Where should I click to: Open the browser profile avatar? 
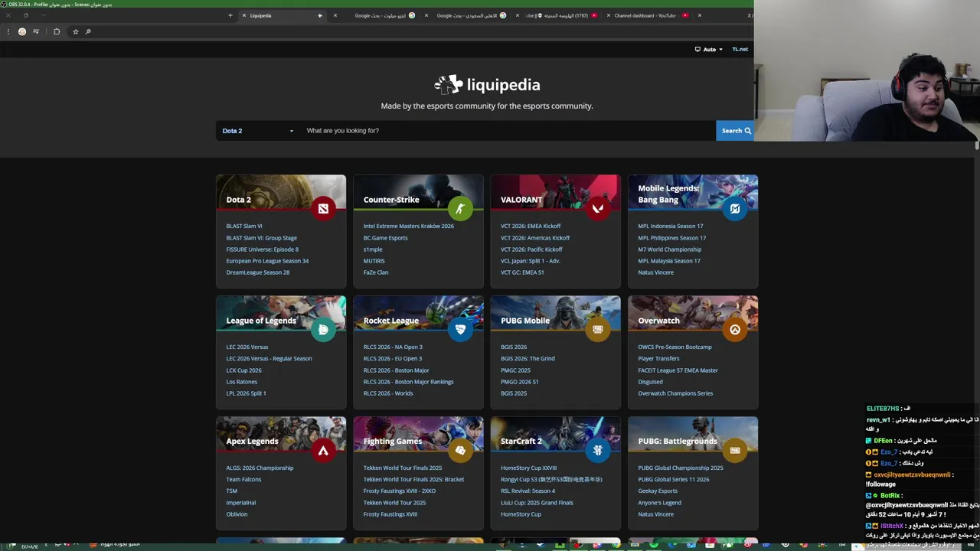[x=21, y=31]
